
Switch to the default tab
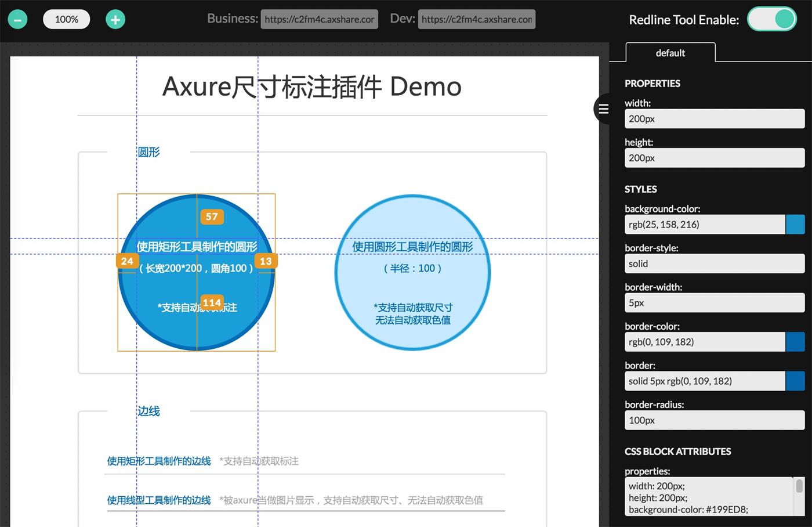[x=670, y=53]
